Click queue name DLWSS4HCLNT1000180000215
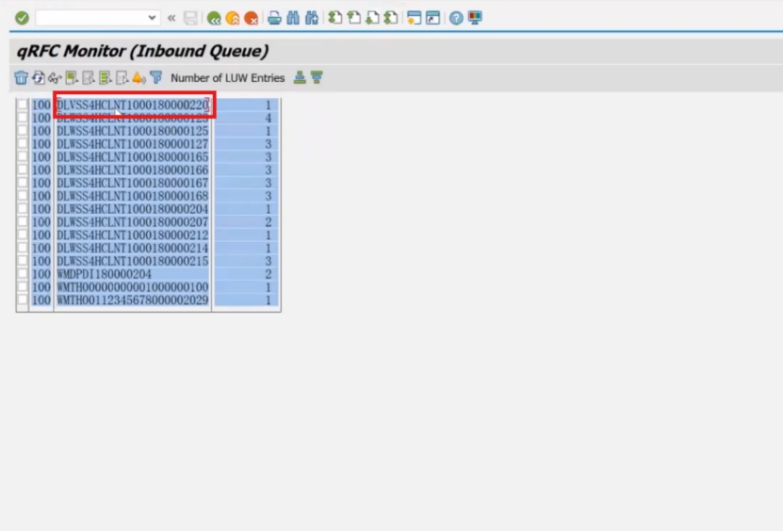783x532 pixels. pyautogui.click(x=133, y=261)
